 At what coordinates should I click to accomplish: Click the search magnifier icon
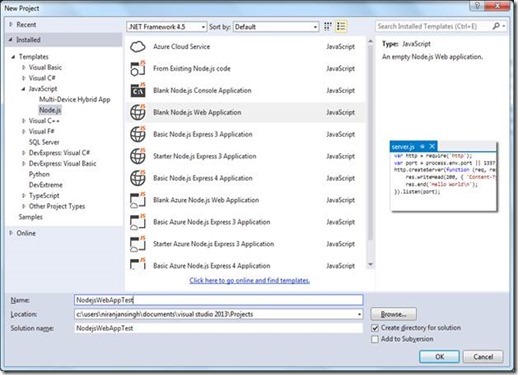coord(496,26)
